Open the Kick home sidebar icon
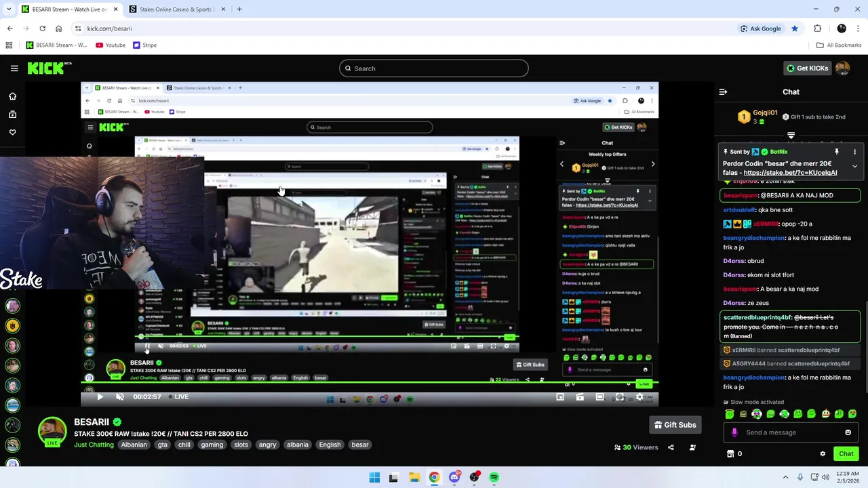This screenshot has width=868, height=488. click(12, 96)
